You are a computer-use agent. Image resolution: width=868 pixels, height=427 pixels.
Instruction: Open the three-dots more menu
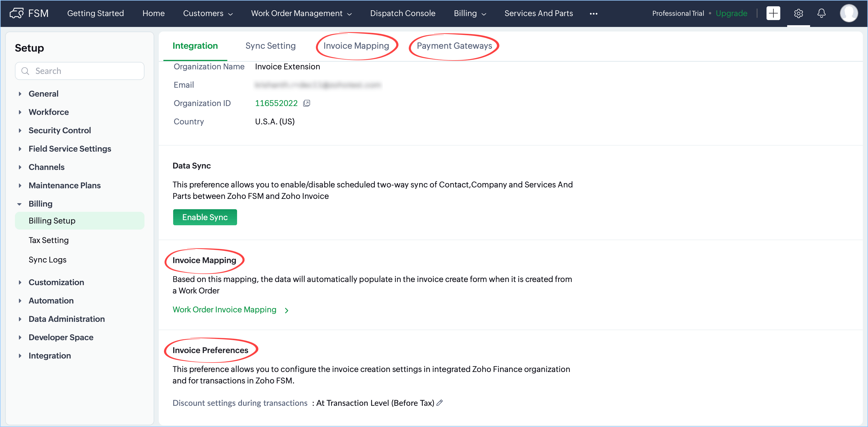point(593,14)
